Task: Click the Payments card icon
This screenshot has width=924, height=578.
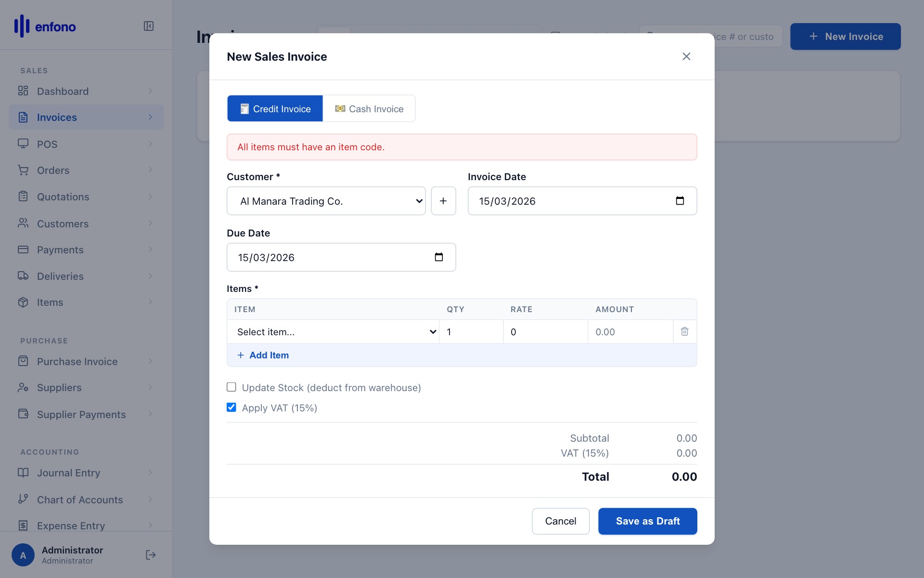Action: tap(24, 250)
